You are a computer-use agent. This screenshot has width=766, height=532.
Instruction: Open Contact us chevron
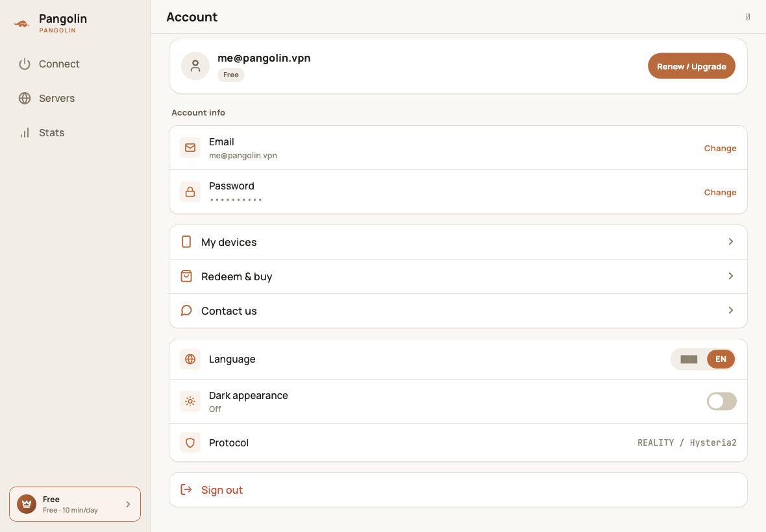click(731, 310)
